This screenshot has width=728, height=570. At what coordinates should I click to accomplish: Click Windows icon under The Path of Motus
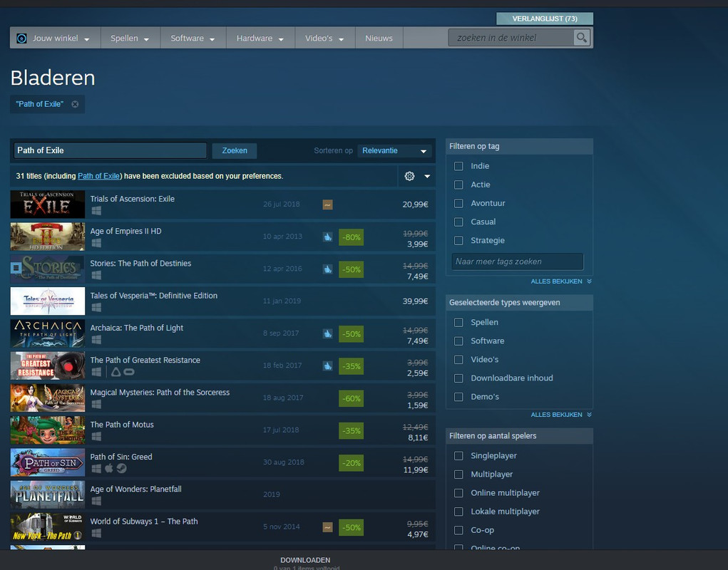(96, 437)
